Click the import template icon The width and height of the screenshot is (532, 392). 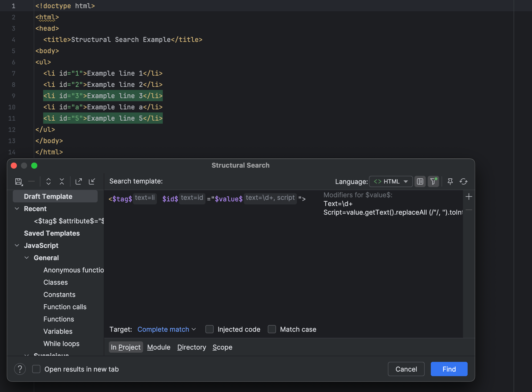(x=92, y=181)
